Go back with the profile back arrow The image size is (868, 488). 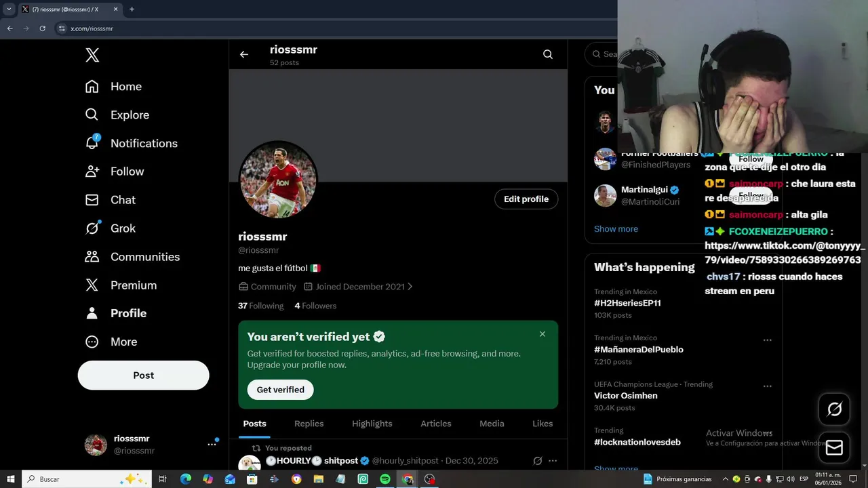[x=244, y=54]
